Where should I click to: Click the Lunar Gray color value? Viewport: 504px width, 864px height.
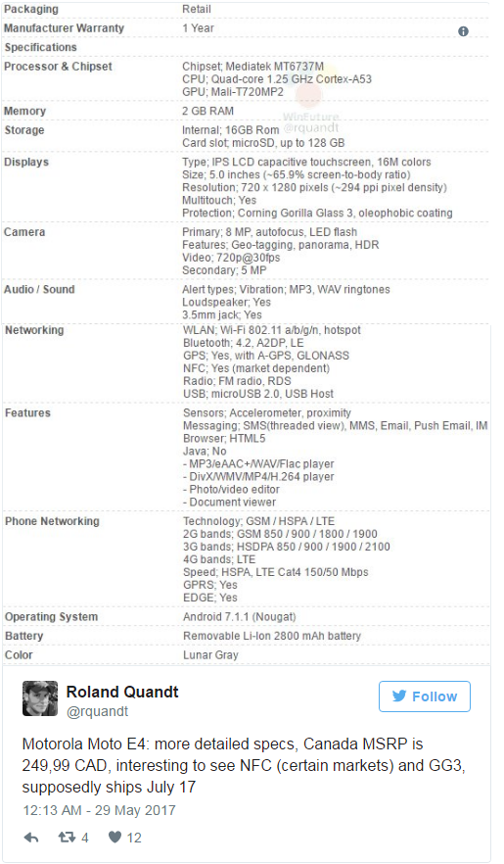[x=210, y=655]
